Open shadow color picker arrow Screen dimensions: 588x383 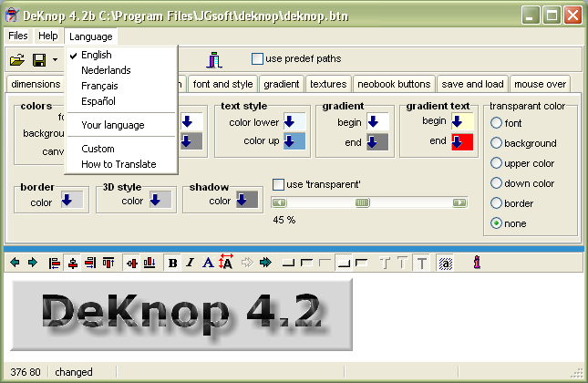click(x=242, y=199)
